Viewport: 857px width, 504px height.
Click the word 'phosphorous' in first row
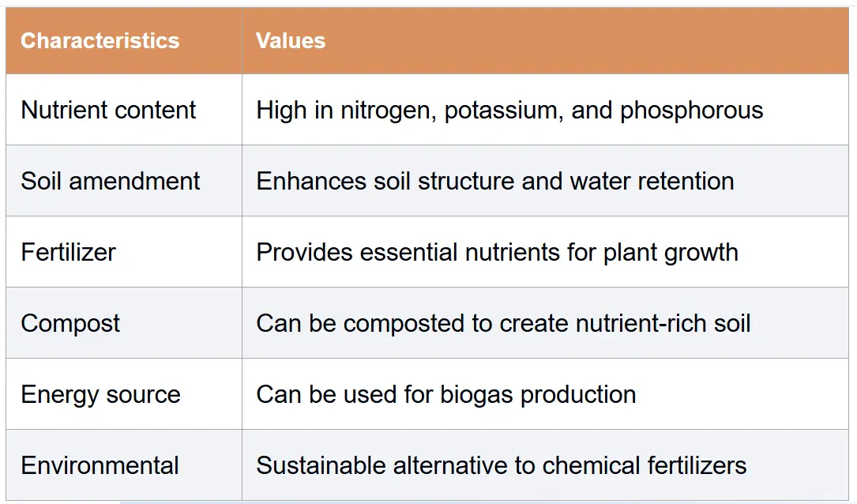pos(691,111)
